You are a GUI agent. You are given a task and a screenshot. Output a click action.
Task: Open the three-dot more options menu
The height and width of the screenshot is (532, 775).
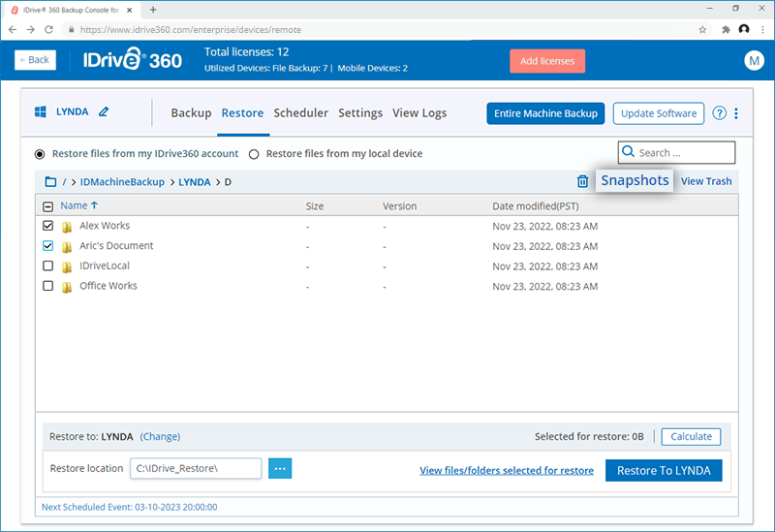point(736,113)
